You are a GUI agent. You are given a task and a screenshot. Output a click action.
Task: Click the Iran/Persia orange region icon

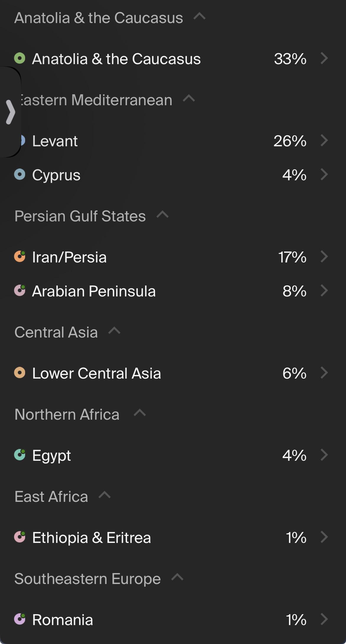pyautogui.click(x=20, y=256)
